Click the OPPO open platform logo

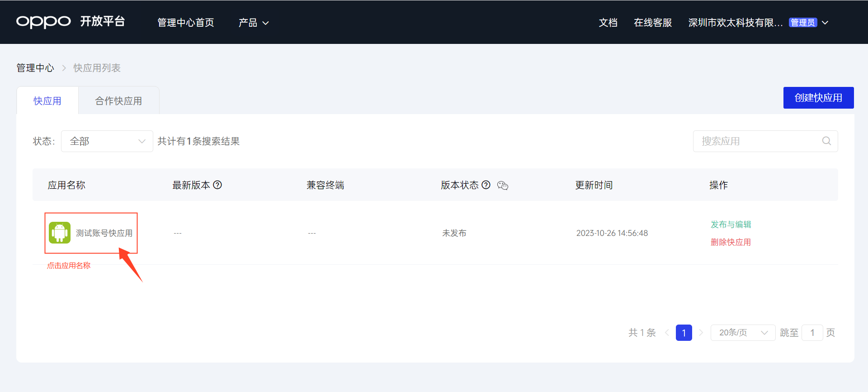pyautogui.click(x=70, y=22)
